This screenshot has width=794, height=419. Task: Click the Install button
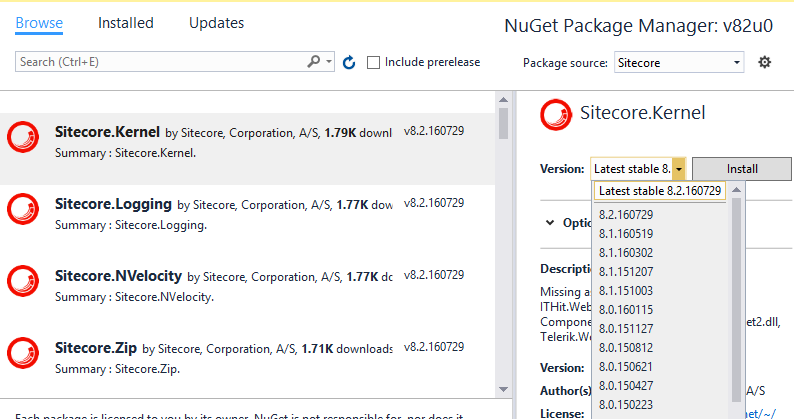[x=742, y=169]
